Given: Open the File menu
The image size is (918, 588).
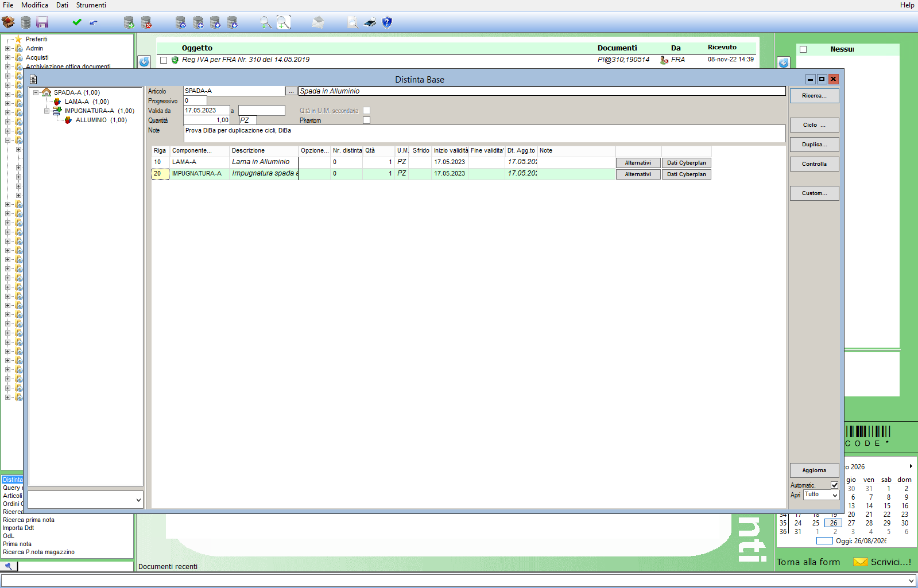Looking at the screenshot, I should [8, 5].
